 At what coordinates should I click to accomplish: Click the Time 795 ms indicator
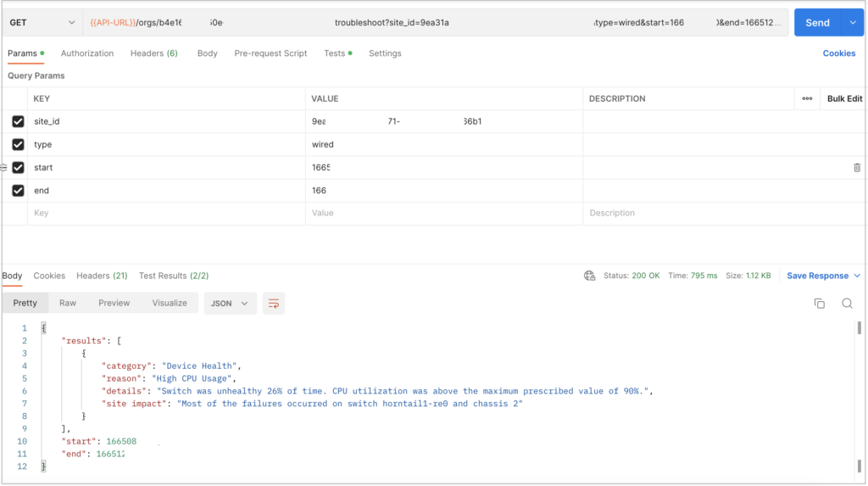pos(693,276)
